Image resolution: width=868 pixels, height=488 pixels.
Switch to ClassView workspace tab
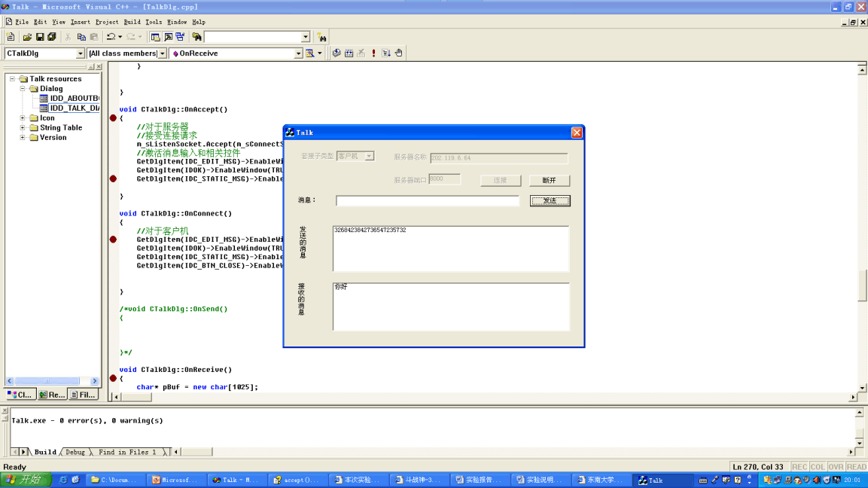(x=20, y=395)
